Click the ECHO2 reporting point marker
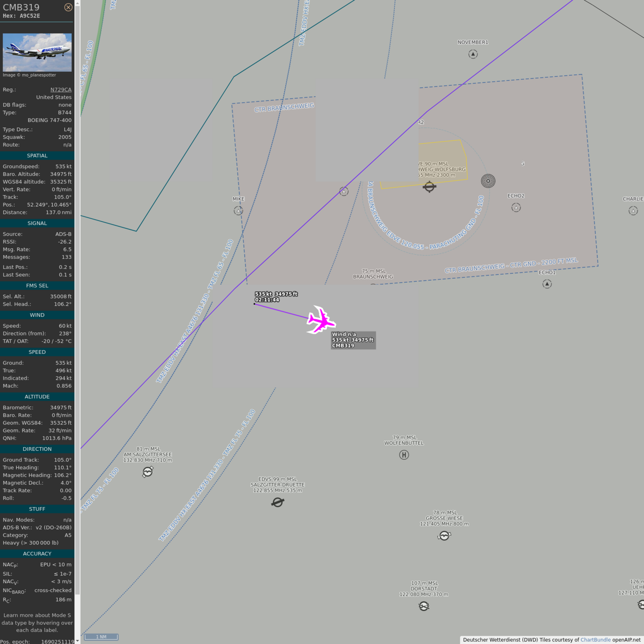This screenshot has height=644, width=644. click(x=516, y=208)
